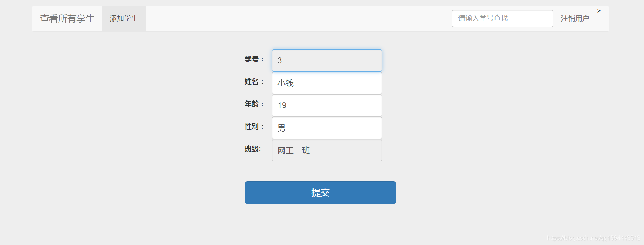
Task: Click the 性别 form label
Action: (x=253, y=126)
